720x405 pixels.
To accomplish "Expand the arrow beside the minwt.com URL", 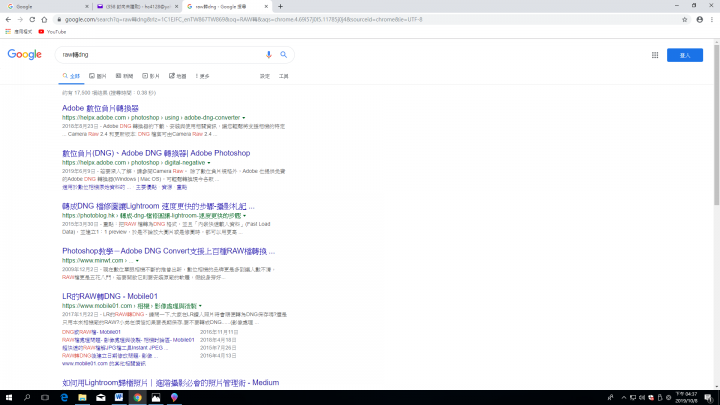I will click(137, 261).
